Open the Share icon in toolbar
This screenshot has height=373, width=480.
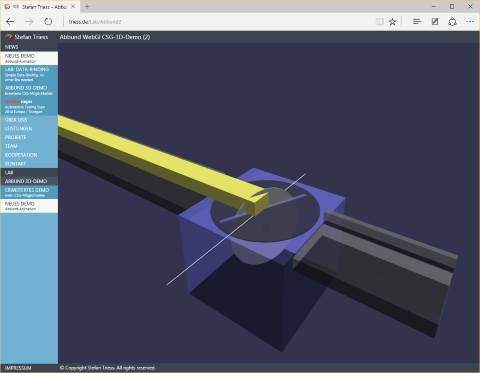[452, 22]
